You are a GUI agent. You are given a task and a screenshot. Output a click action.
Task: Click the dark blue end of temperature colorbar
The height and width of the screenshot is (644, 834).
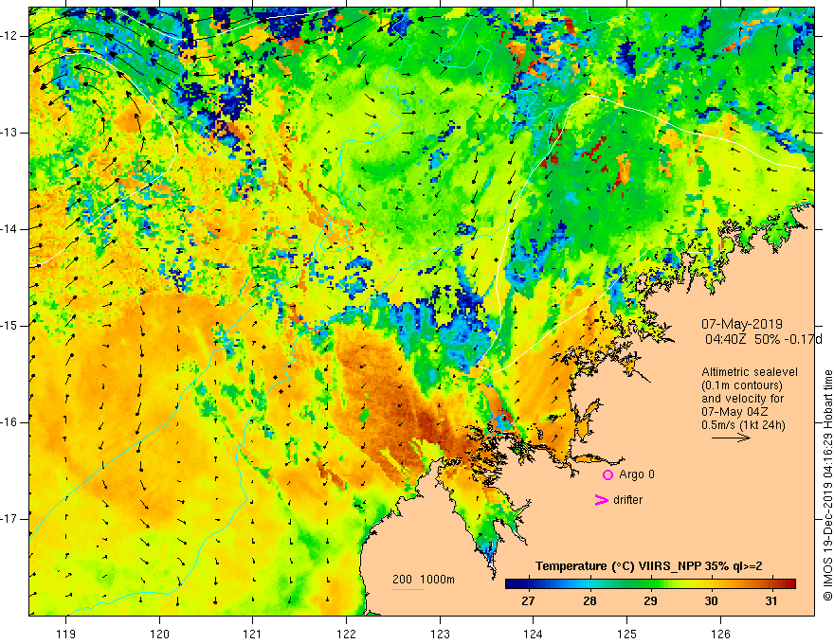point(512,584)
